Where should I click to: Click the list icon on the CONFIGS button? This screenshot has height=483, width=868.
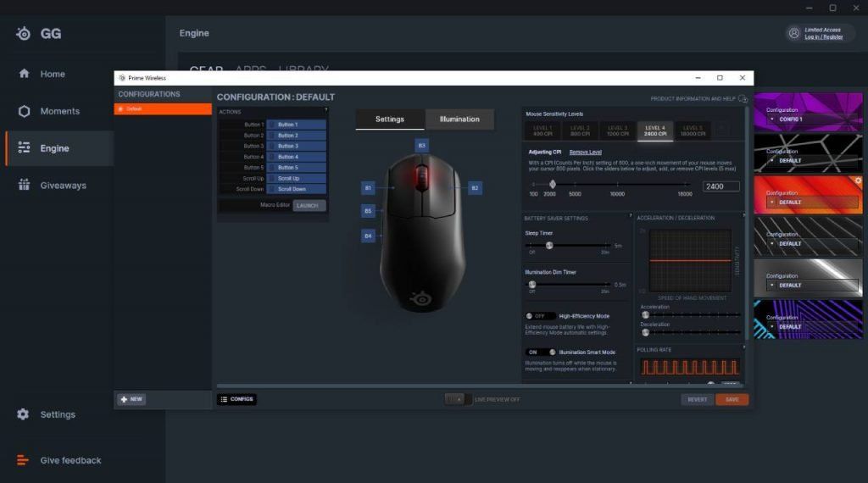(224, 399)
